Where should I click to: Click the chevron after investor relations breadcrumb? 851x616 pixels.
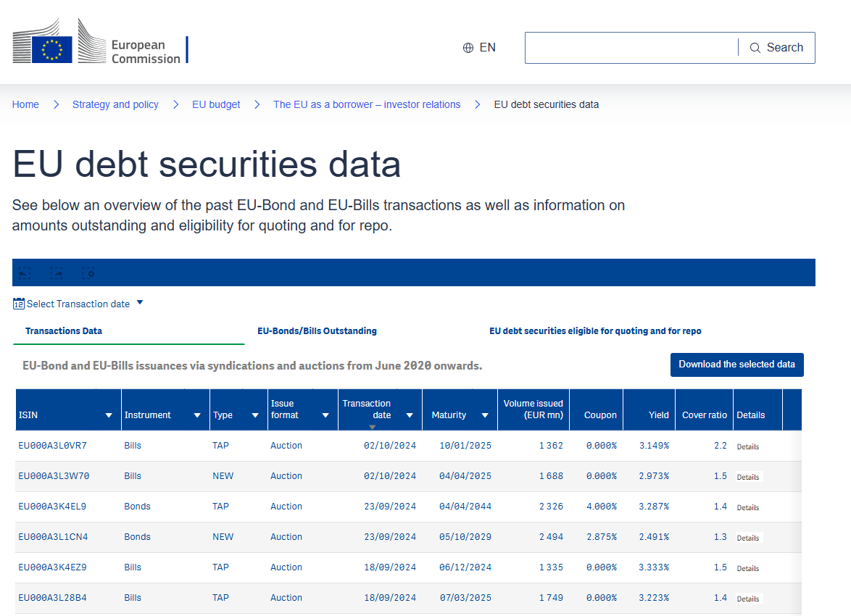point(477,104)
